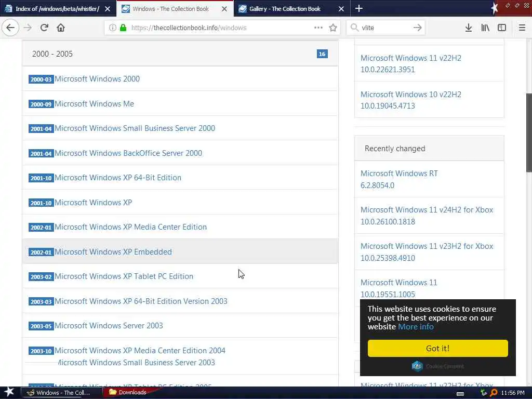This screenshot has width=532, height=399.
Task: Open Windows 11 v24H2 for Xbox link
Action: coord(427,216)
